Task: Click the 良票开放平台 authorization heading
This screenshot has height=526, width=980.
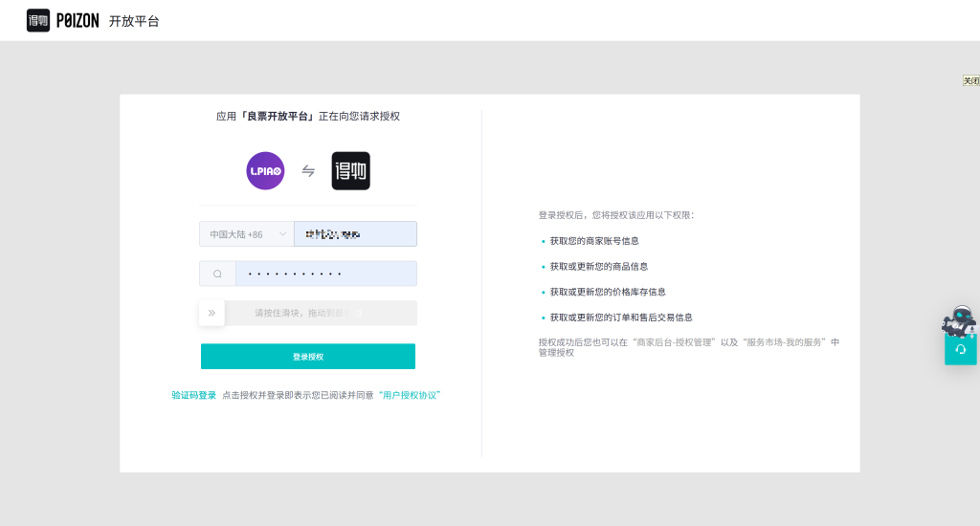Action: [x=308, y=116]
